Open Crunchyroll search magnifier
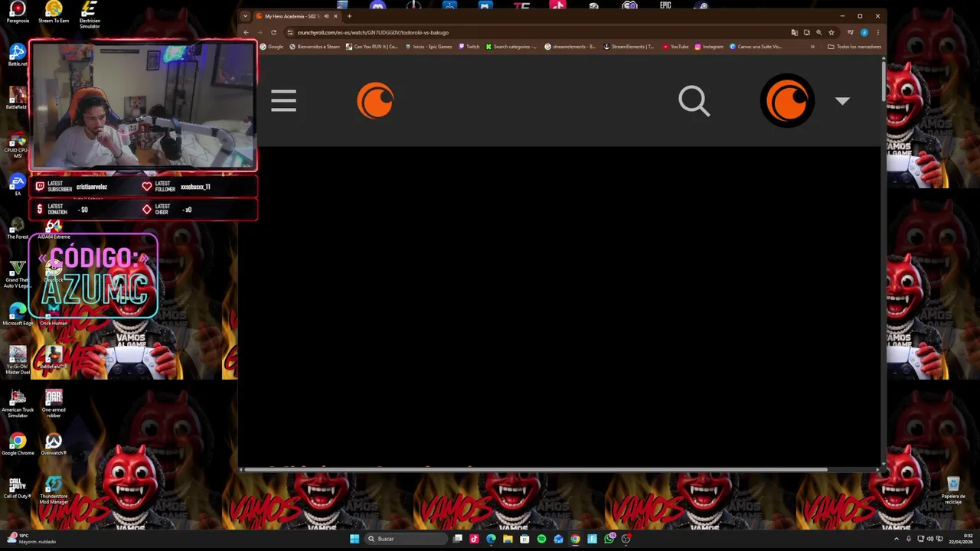The width and height of the screenshot is (980, 551). (694, 101)
